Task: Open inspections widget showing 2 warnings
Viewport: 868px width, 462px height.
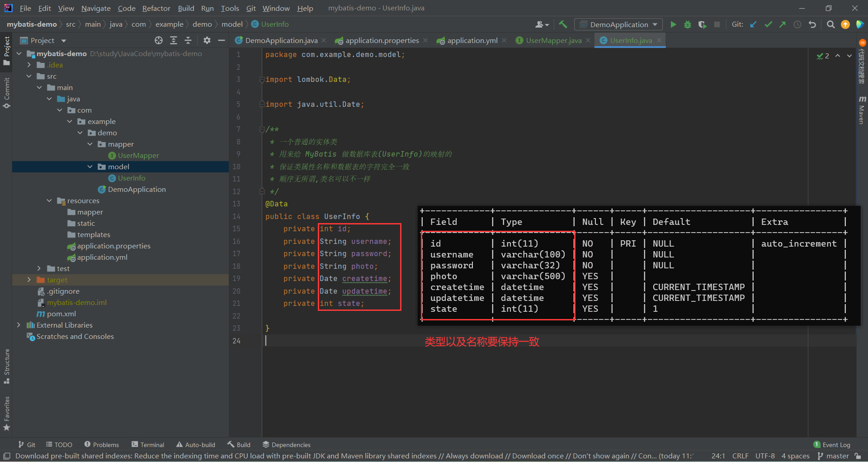Action: pos(823,56)
